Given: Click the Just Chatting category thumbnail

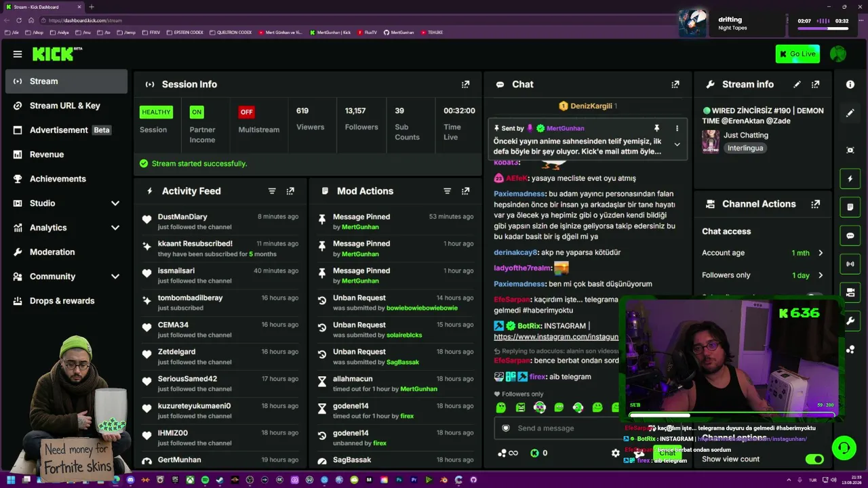Looking at the screenshot, I should click(711, 142).
